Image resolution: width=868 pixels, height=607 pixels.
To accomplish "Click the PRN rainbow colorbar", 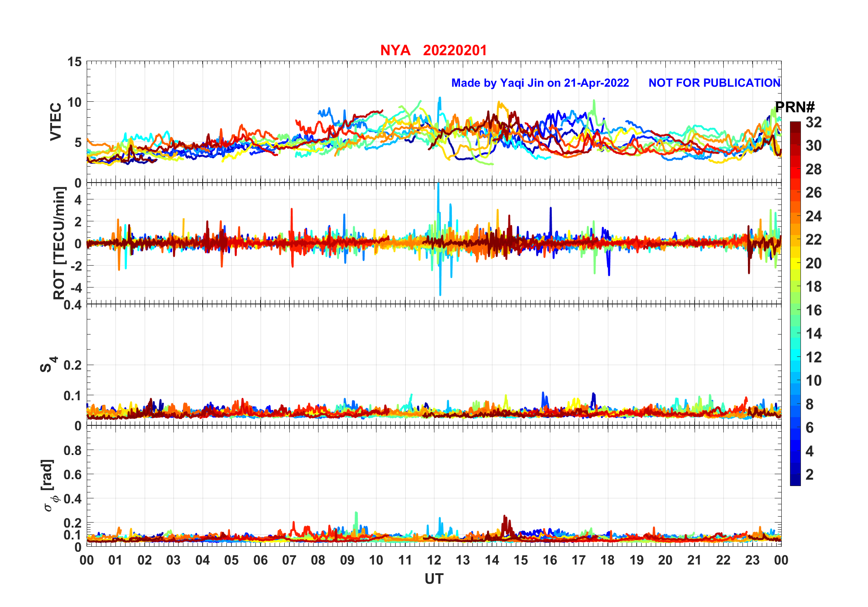I will 795,303.
